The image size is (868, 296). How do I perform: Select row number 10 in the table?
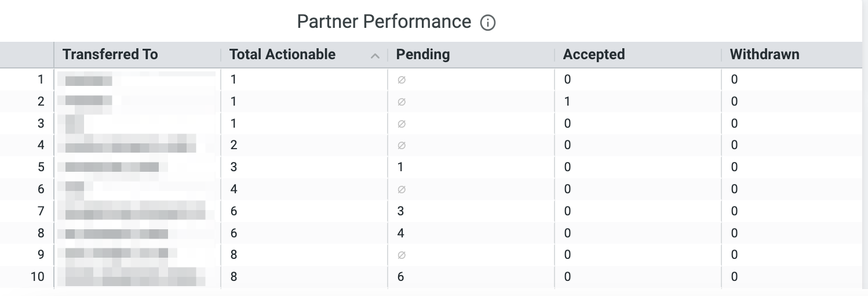[37, 277]
